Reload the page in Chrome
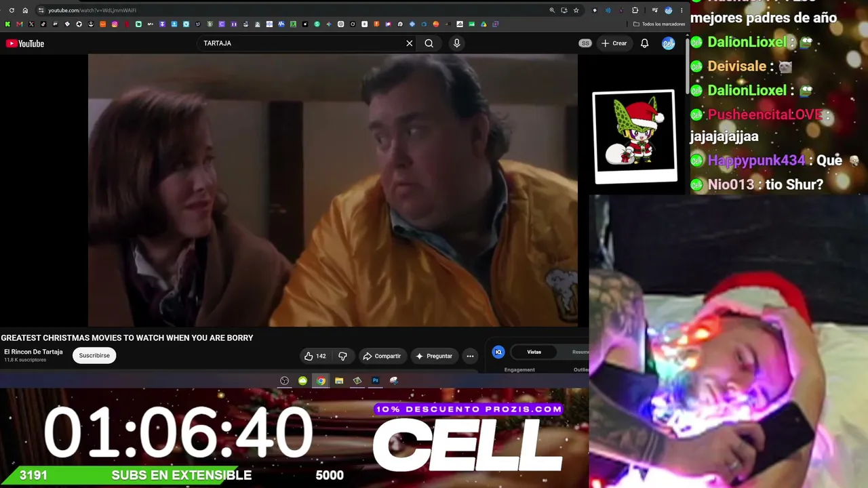868x488 pixels. tap(12, 10)
